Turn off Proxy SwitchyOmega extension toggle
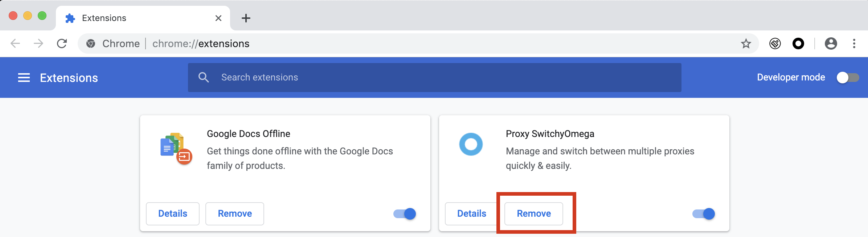Image resolution: width=868 pixels, height=237 pixels. pyautogui.click(x=704, y=214)
